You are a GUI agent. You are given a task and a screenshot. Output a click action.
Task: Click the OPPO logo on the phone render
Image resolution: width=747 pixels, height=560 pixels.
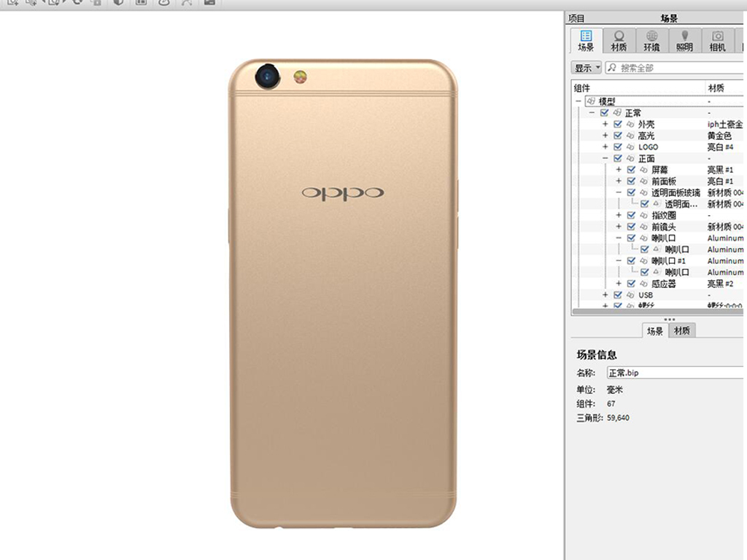[343, 192]
